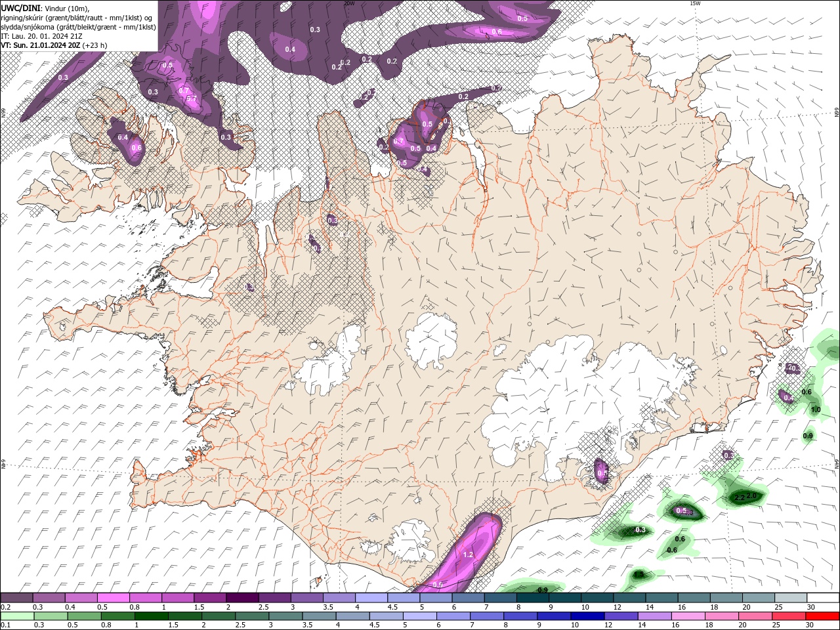Click the dark teal snow swatch at 8
Image resolution: width=840 pixels, height=630 pixels.
(x=533, y=598)
